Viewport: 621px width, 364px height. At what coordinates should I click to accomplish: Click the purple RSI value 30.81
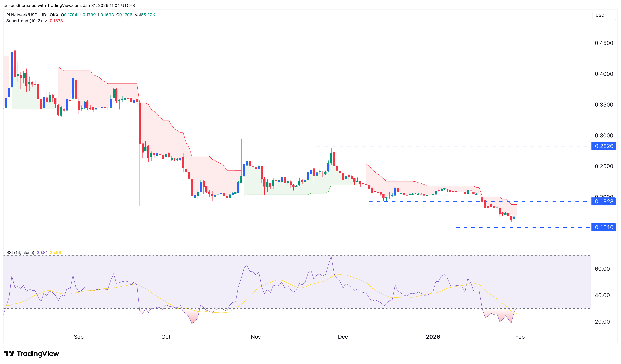pyautogui.click(x=42, y=252)
